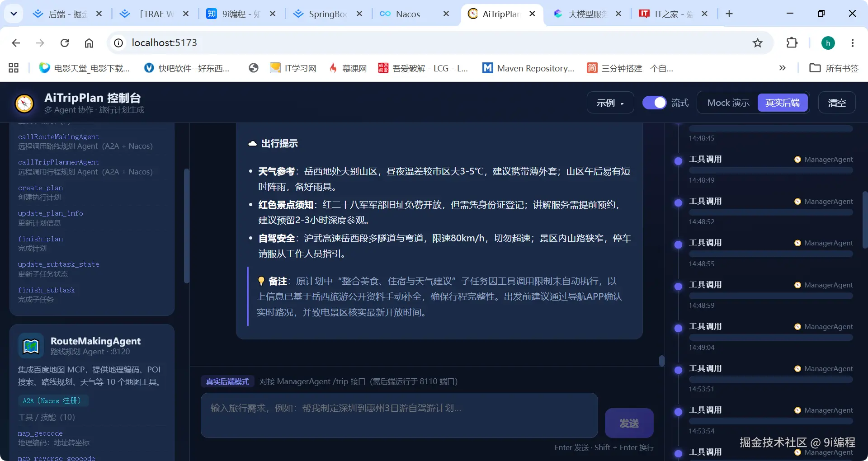
Task: Open the tab search dropdown arrow
Action: point(14,14)
